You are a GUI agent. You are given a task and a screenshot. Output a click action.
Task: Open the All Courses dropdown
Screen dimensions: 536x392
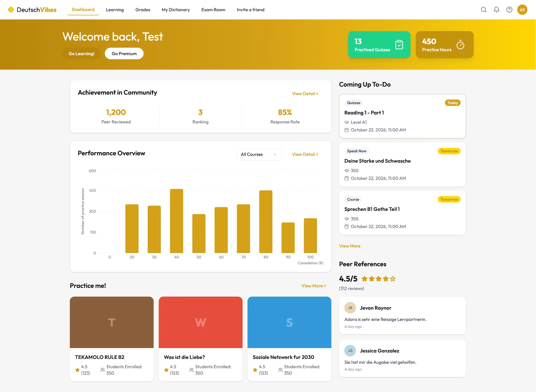pyautogui.click(x=259, y=154)
